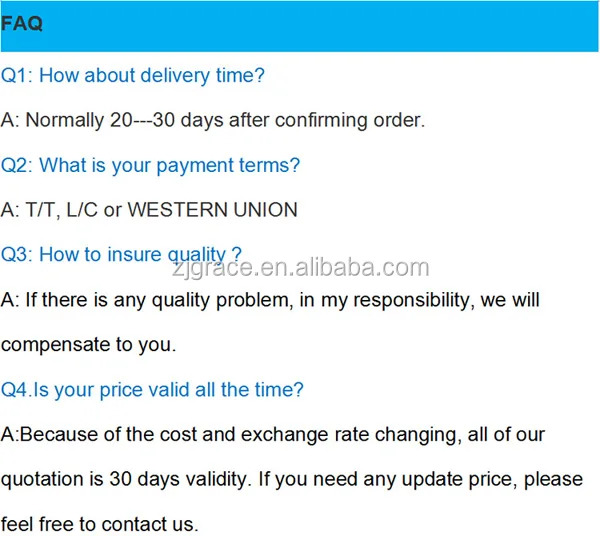Click the 'Q4.' label
This screenshot has width=600, height=536.
tap(16, 390)
